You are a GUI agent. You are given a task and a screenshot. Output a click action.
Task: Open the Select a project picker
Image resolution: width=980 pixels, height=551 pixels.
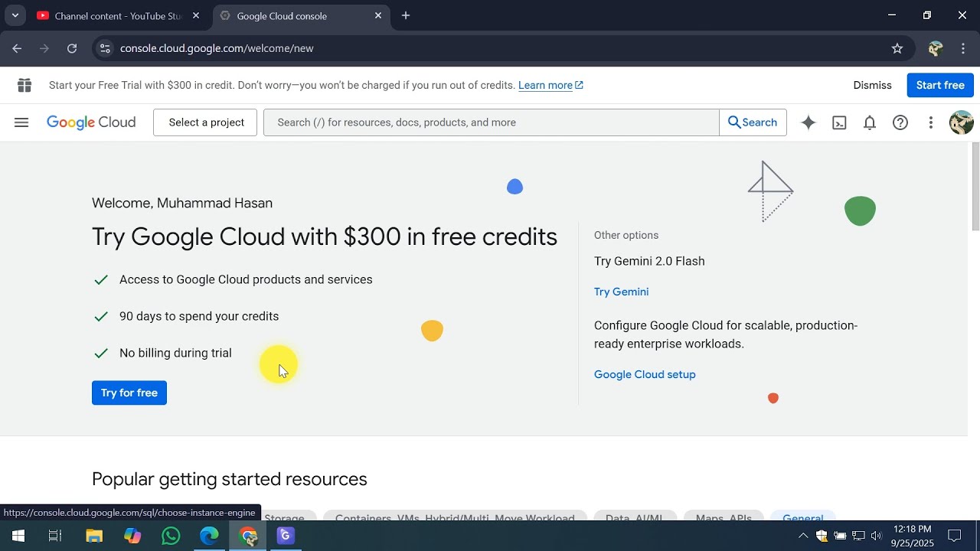pyautogui.click(x=205, y=122)
